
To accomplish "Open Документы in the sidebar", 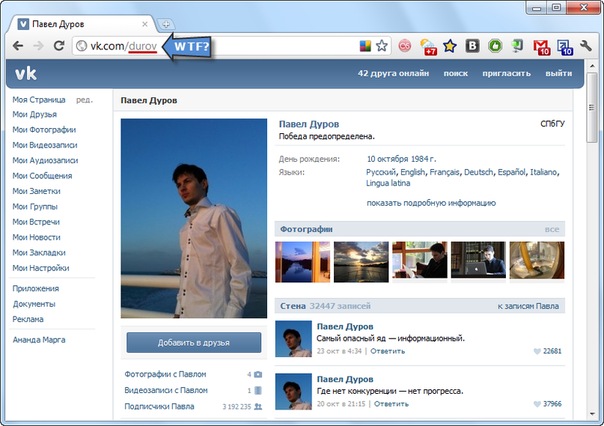I will tap(34, 304).
